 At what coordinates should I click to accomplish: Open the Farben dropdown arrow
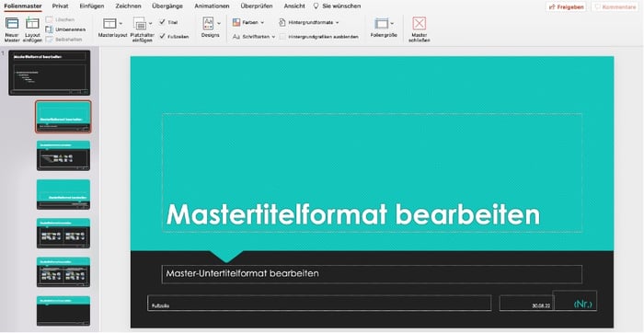click(262, 23)
